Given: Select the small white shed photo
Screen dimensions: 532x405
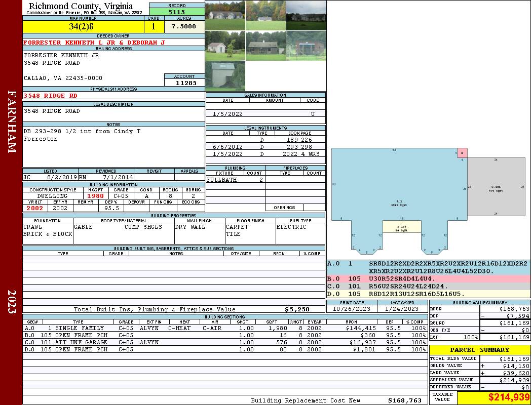Looking at the screenshot, I should click(225, 46).
